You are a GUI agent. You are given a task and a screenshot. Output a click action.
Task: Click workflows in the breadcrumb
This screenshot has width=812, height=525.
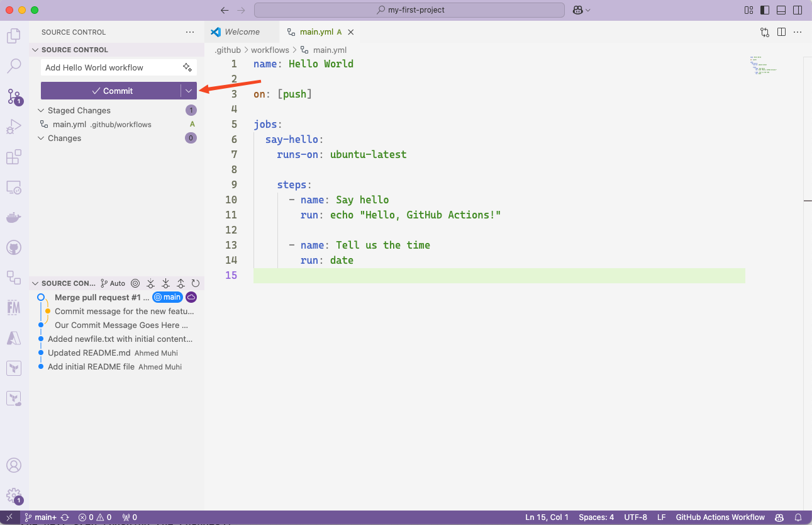270,50
